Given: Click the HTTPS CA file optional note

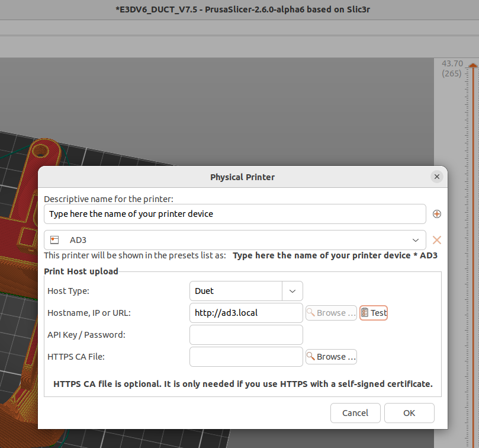Looking at the screenshot, I should [x=243, y=384].
